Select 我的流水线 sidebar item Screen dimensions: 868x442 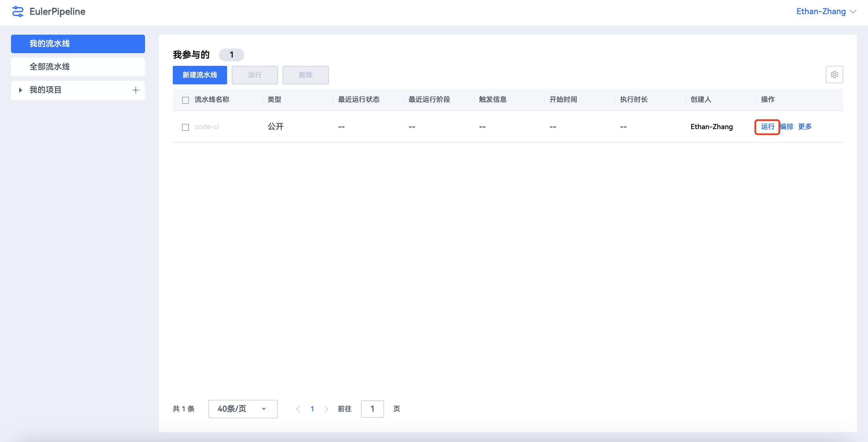tap(78, 44)
